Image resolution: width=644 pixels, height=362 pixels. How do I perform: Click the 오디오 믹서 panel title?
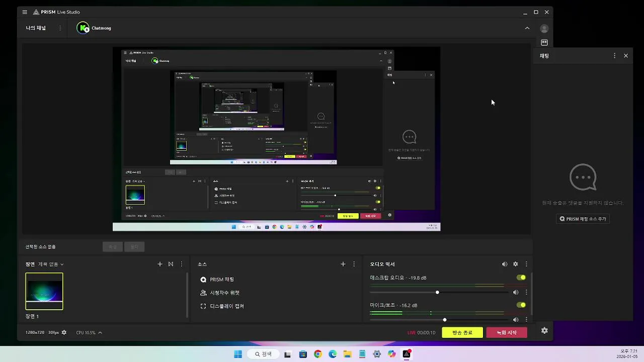tap(382, 264)
